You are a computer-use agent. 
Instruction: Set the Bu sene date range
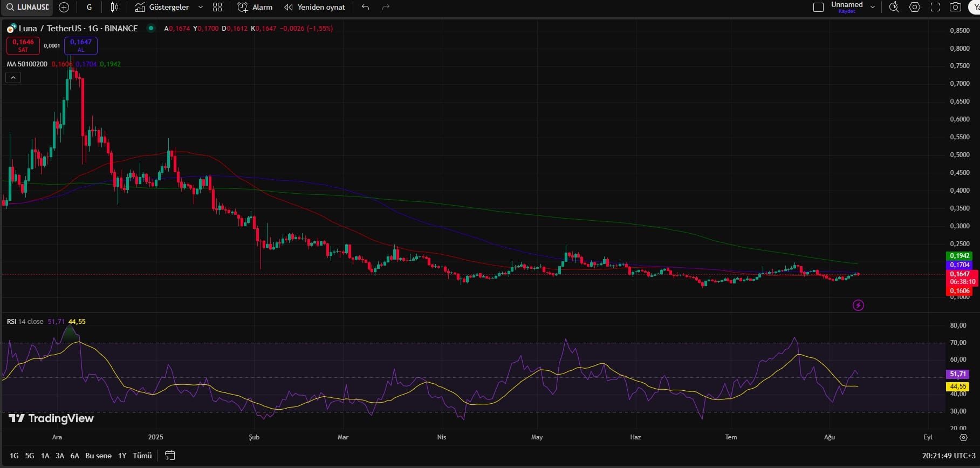98,456
